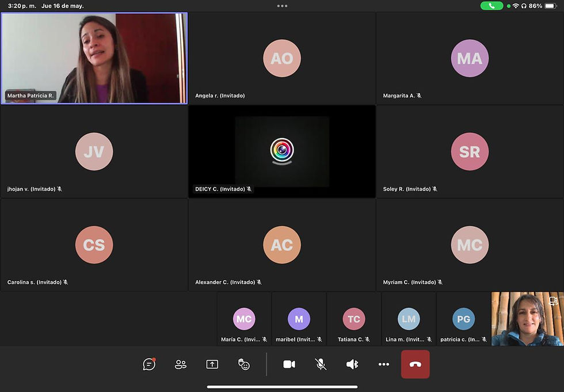Image resolution: width=564 pixels, height=392 pixels.
Task: Show the participants list icon
Action: (181, 364)
